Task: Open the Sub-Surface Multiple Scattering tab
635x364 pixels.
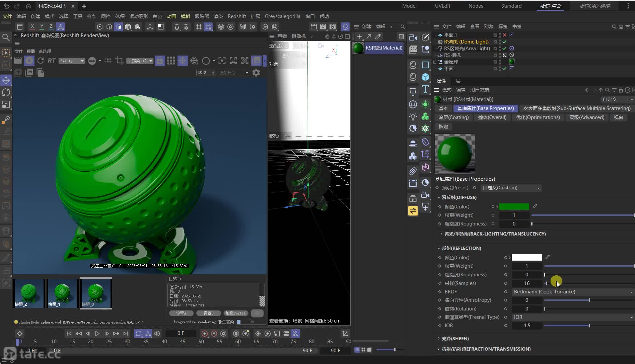Action: tap(577, 108)
